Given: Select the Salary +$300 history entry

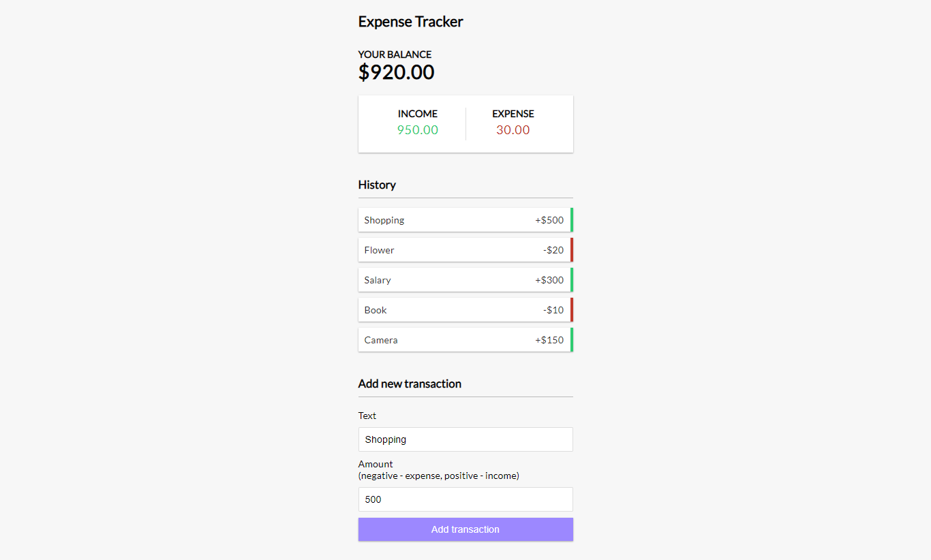Looking at the screenshot, I should pyautogui.click(x=465, y=279).
